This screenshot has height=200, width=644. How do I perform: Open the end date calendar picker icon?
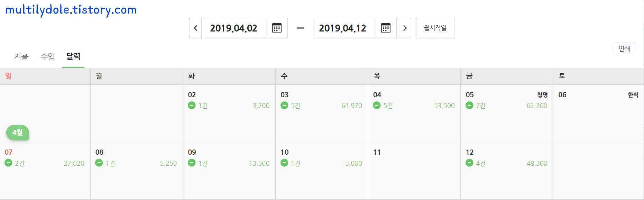386,28
